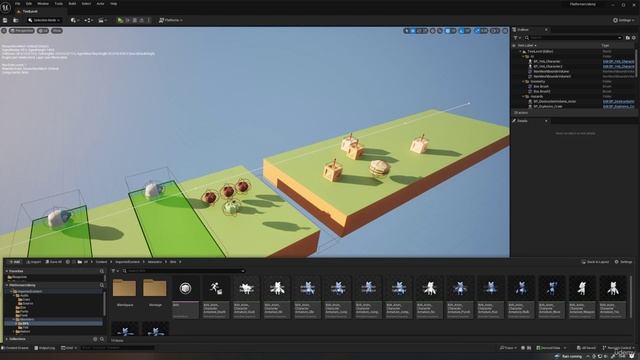This screenshot has height=360, width=640.
Task: Open the File menu
Action: pyautogui.click(x=18, y=4)
